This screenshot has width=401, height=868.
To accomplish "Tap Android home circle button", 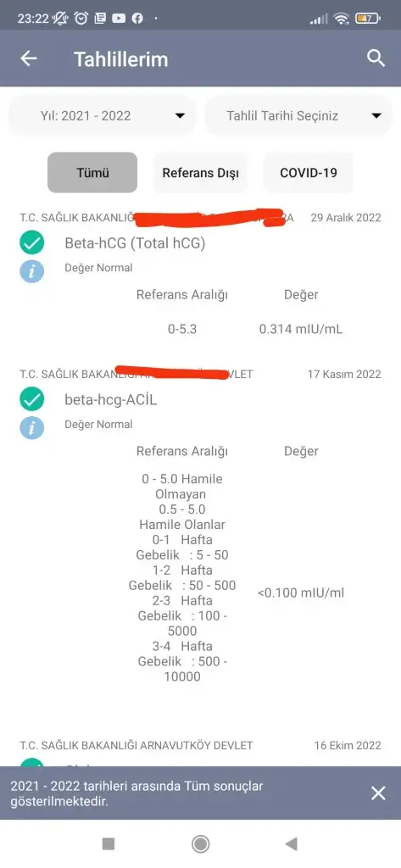I will (x=200, y=843).
